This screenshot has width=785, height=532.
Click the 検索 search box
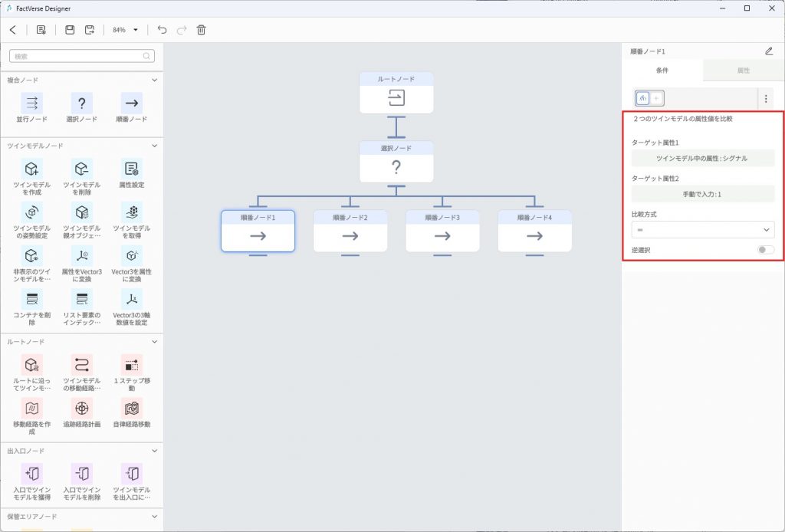pos(81,56)
